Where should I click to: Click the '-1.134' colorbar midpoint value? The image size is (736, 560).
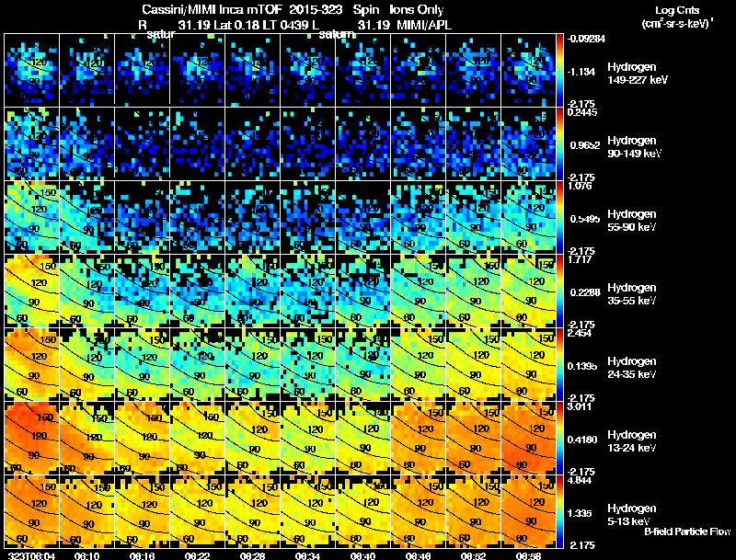581,72
